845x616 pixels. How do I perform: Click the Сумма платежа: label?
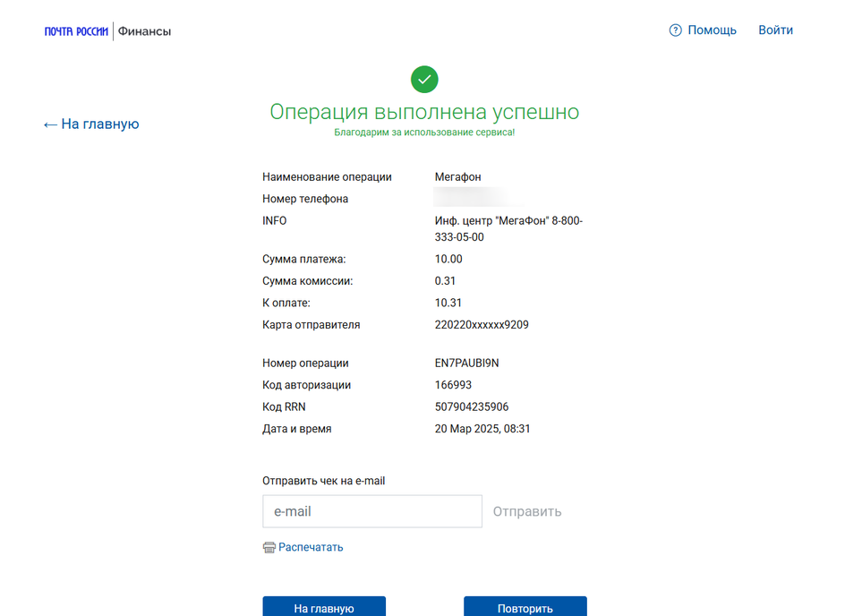pyautogui.click(x=304, y=260)
